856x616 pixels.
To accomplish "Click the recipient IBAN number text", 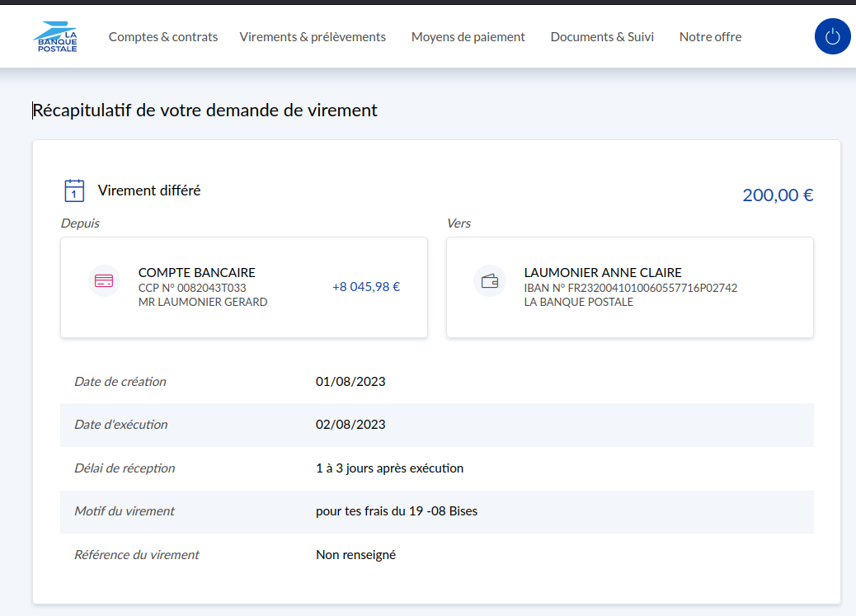I will click(630, 288).
